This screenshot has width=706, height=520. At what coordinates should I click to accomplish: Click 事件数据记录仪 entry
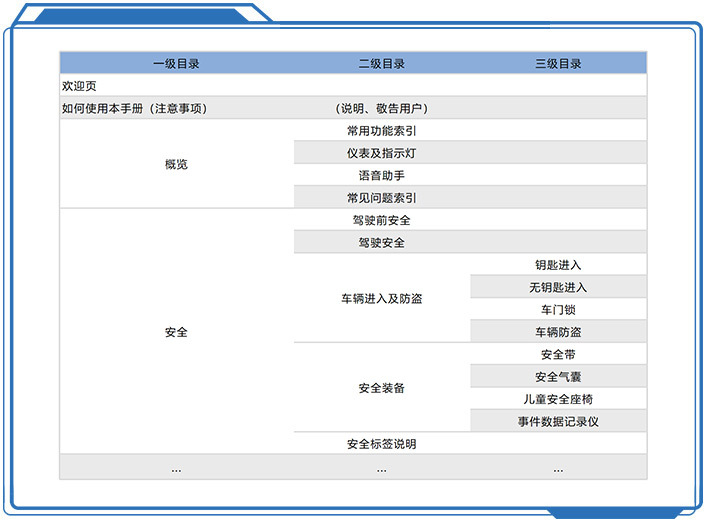(558, 421)
